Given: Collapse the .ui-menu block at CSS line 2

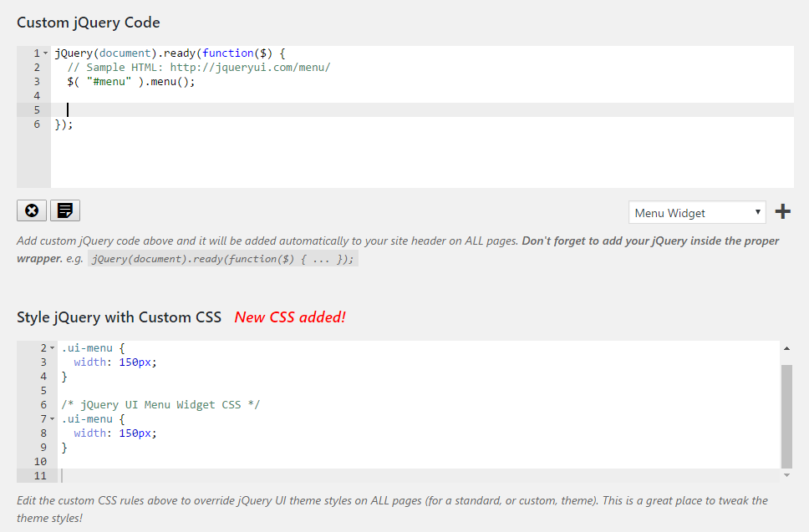Looking at the screenshot, I should 52,347.
